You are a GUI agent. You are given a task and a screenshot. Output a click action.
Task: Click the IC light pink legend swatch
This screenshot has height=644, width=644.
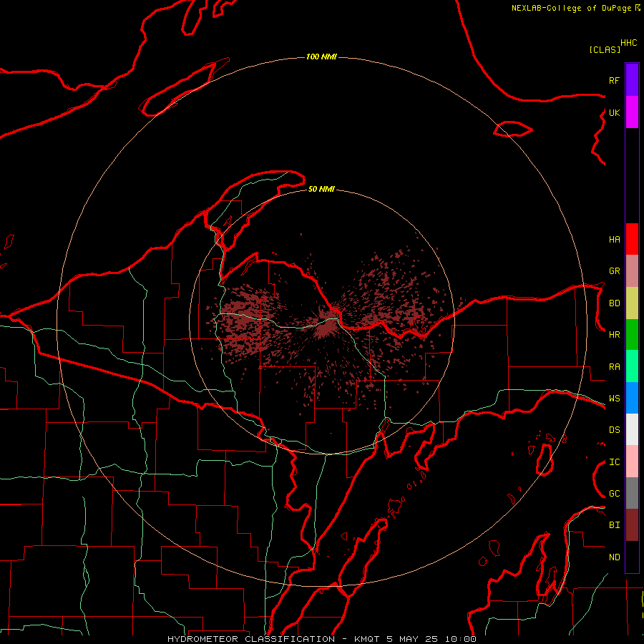pyautogui.click(x=632, y=462)
